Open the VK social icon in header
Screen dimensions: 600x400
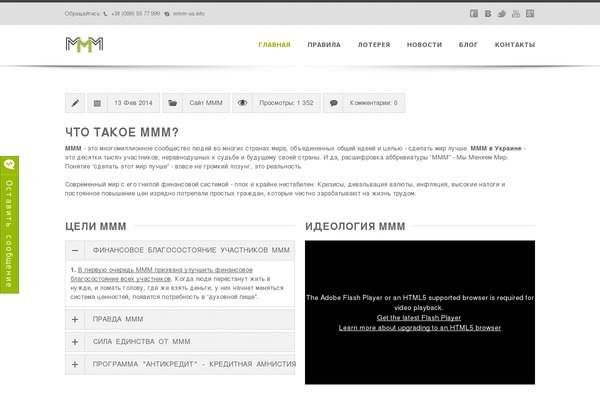(488, 14)
